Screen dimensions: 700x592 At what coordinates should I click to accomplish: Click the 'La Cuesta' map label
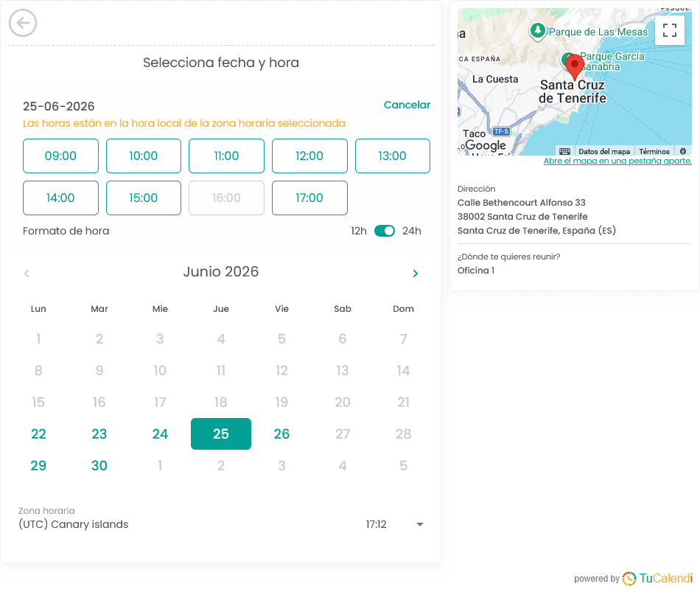[x=495, y=79]
